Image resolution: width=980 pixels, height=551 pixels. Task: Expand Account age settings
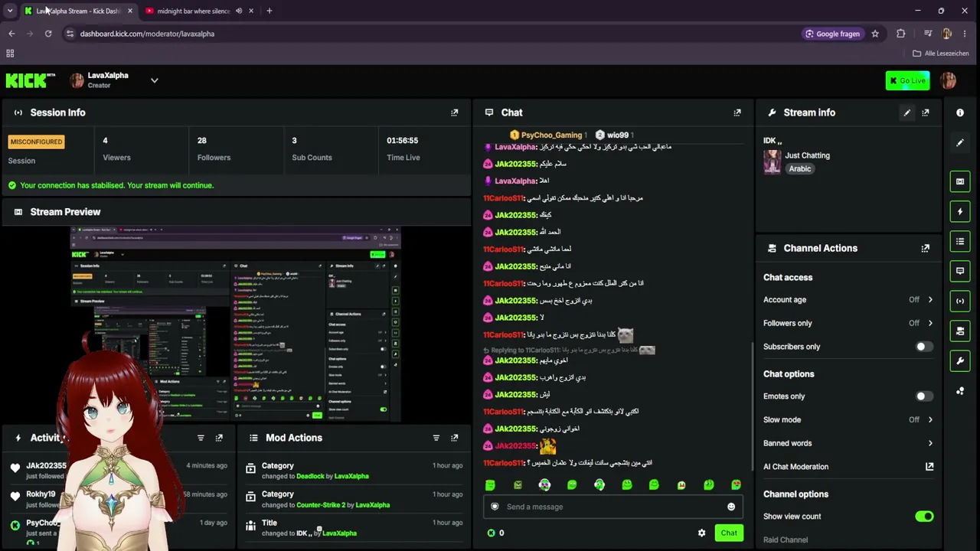(x=930, y=300)
